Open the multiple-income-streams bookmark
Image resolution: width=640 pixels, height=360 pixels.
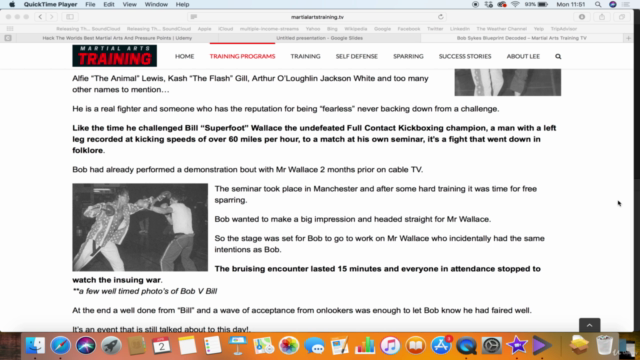269,29
